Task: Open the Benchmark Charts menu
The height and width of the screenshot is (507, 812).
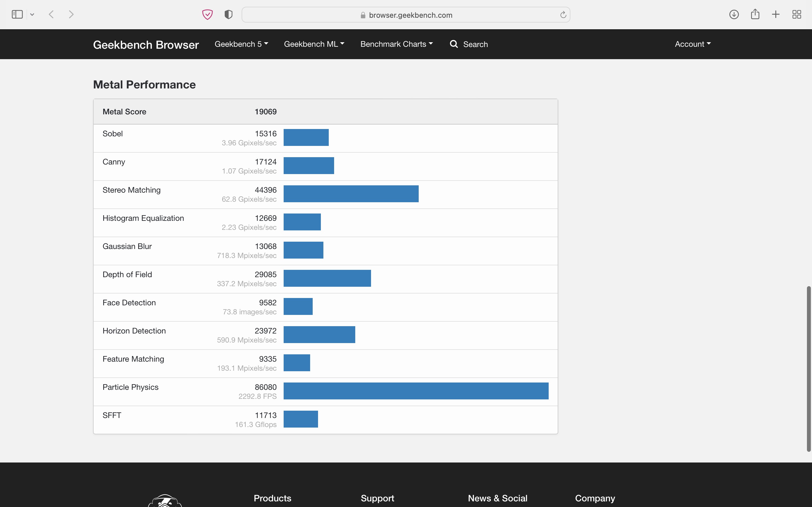Action: (396, 44)
